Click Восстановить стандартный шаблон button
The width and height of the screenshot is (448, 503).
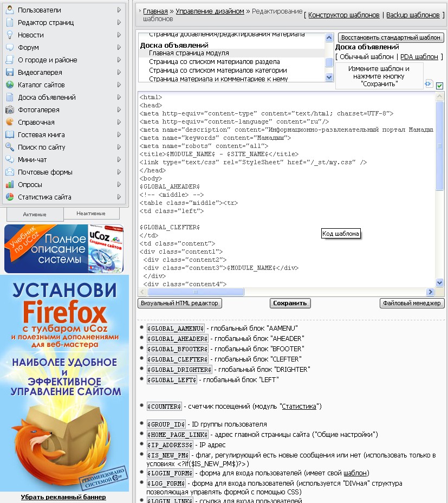(391, 38)
